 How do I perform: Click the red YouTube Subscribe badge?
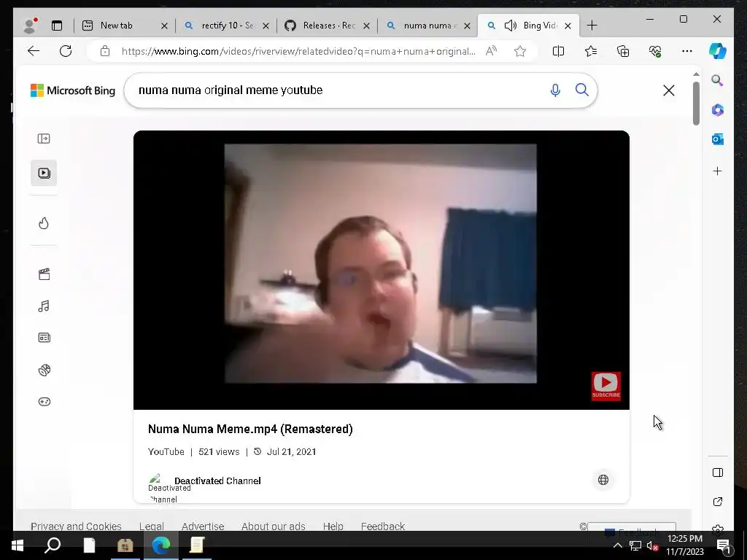pyautogui.click(x=606, y=386)
